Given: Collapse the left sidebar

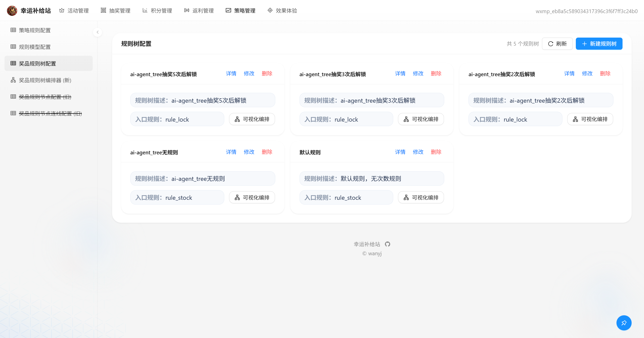Looking at the screenshot, I should click(97, 32).
